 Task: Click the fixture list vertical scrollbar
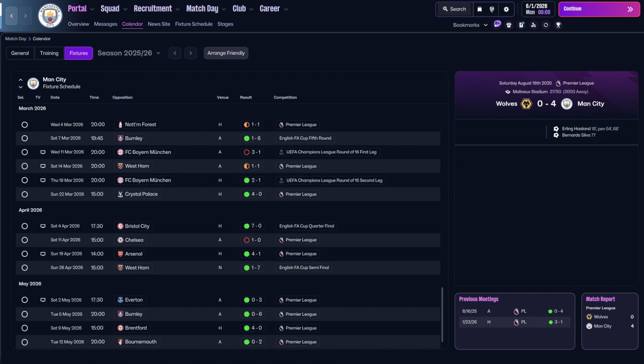click(442, 315)
